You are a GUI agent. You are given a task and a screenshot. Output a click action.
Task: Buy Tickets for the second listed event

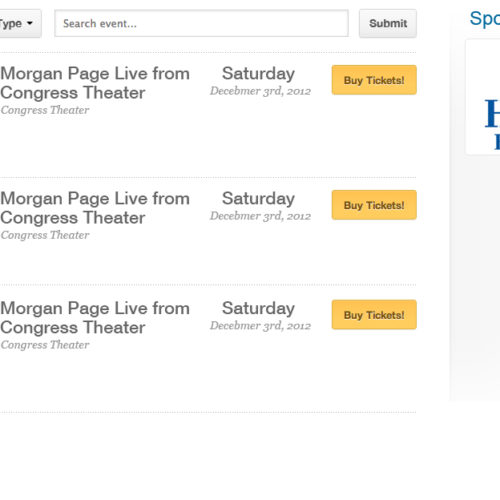[374, 205]
